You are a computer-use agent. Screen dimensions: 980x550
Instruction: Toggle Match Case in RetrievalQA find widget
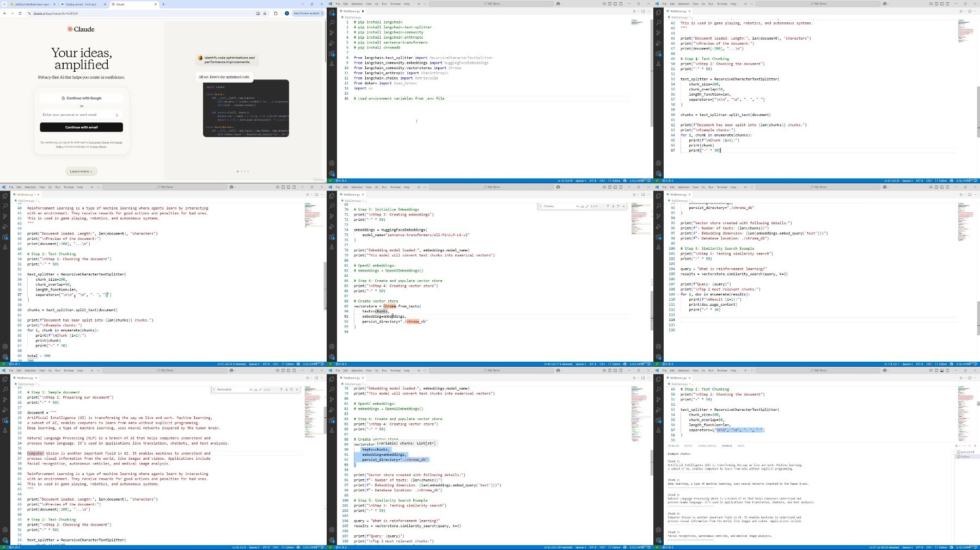pos(251,390)
